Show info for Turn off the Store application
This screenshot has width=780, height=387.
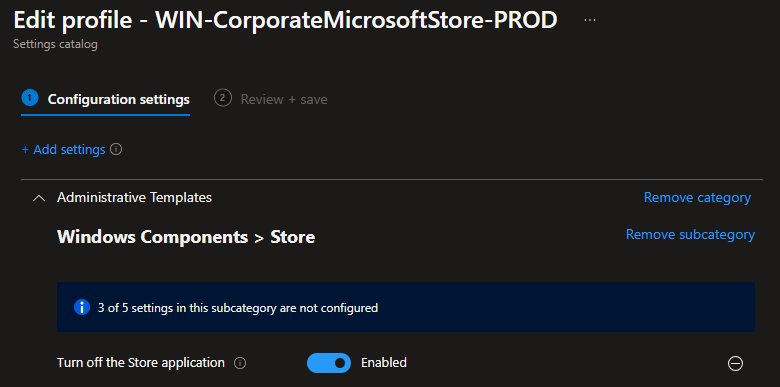point(240,364)
